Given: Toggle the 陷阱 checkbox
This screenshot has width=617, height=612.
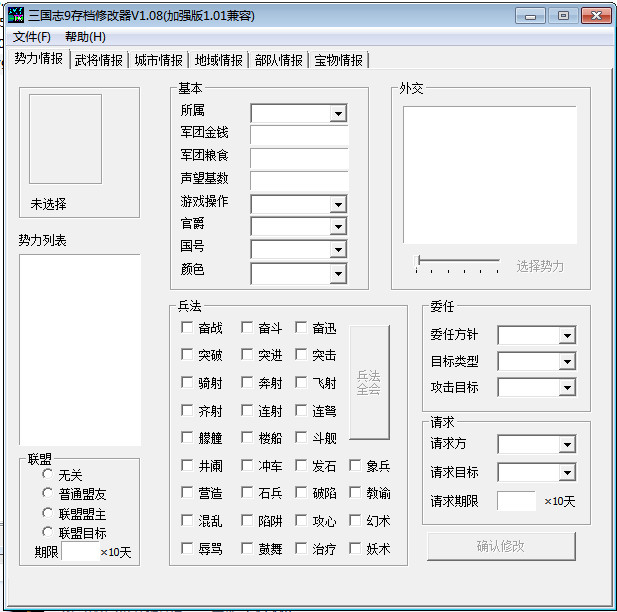Looking at the screenshot, I should (247, 520).
